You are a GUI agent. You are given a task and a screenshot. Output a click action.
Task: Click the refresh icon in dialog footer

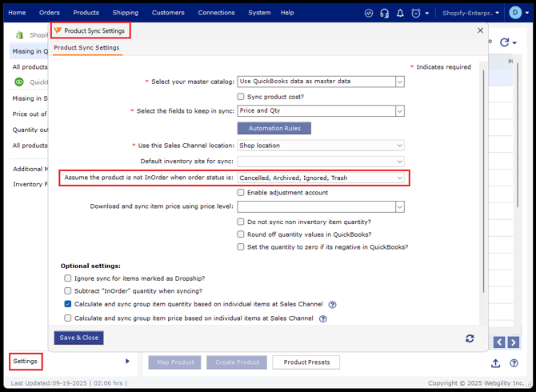tap(470, 338)
